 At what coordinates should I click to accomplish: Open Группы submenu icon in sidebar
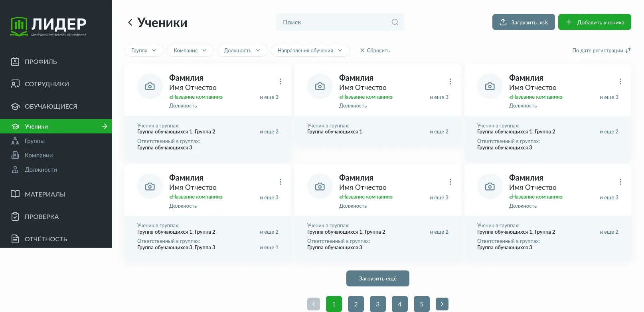click(15, 141)
